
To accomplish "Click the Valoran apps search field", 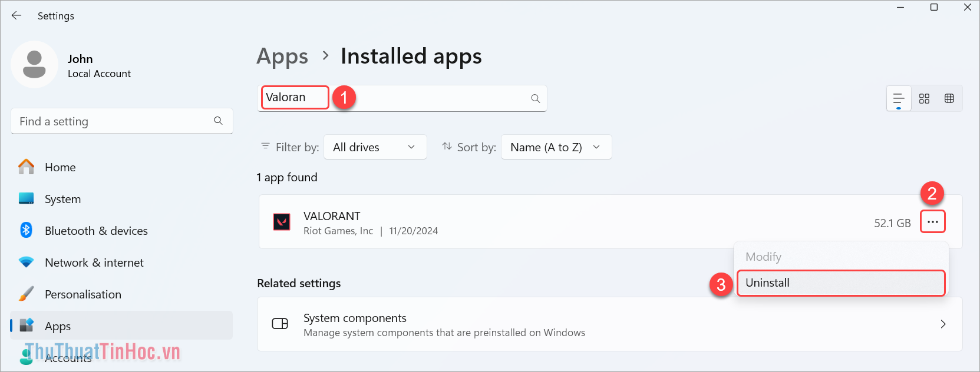I will click(402, 98).
